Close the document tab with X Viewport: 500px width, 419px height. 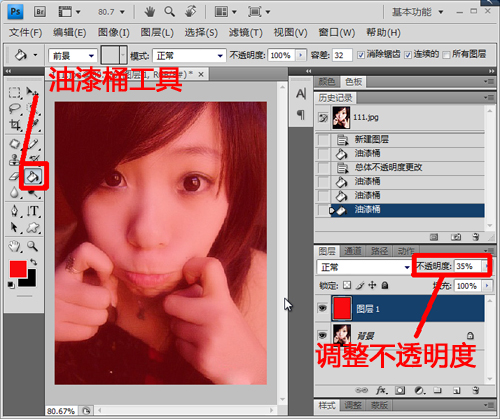(x=201, y=75)
